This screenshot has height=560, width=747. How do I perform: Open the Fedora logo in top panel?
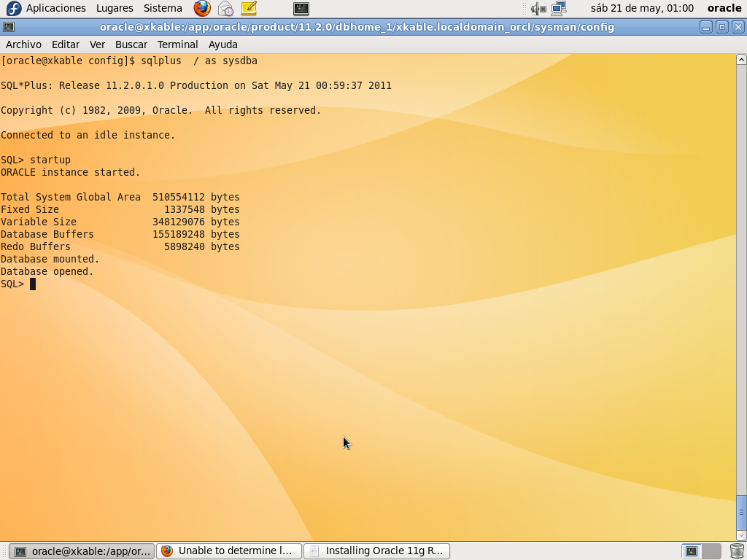pyautogui.click(x=13, y=8)
